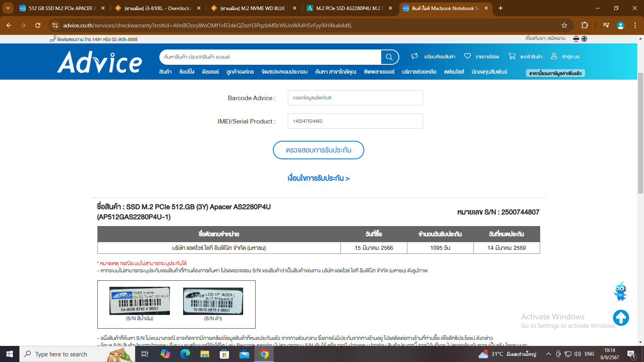Open แฟรนไชส์ menu

(454, 72)
